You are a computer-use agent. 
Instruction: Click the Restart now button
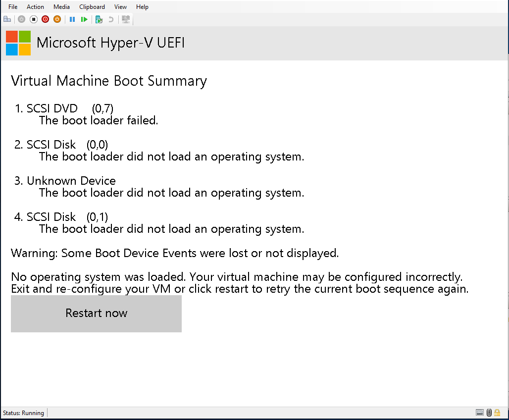point(96,314)
